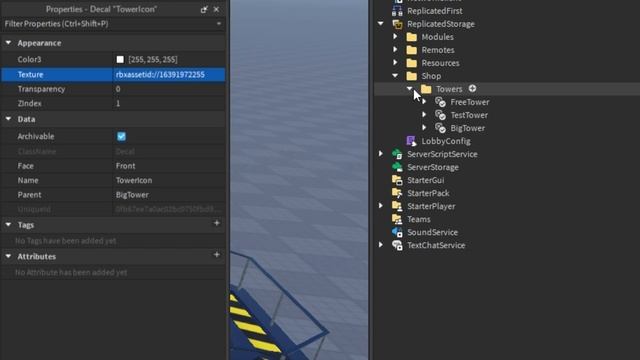Collapse the ReplicatedStorage tree node
Screen dimensions: 640x360
[381, 24]
